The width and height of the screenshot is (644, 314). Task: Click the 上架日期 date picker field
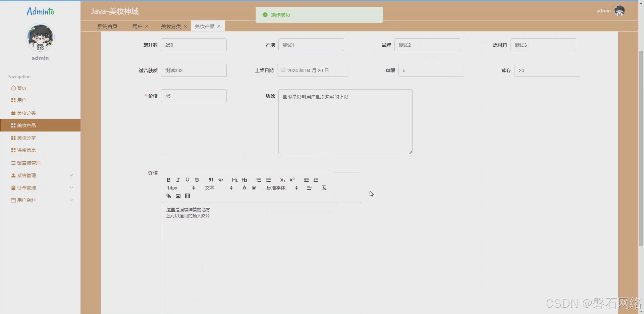(x=313, y=70)
